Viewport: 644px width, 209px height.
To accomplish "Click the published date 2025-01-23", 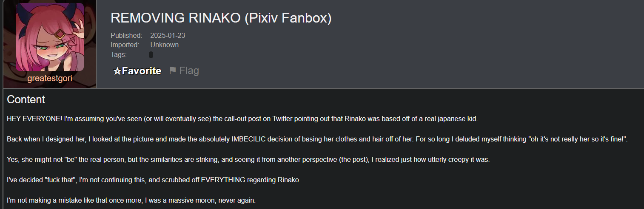I will pyautogui.click(x=168, y=36).
